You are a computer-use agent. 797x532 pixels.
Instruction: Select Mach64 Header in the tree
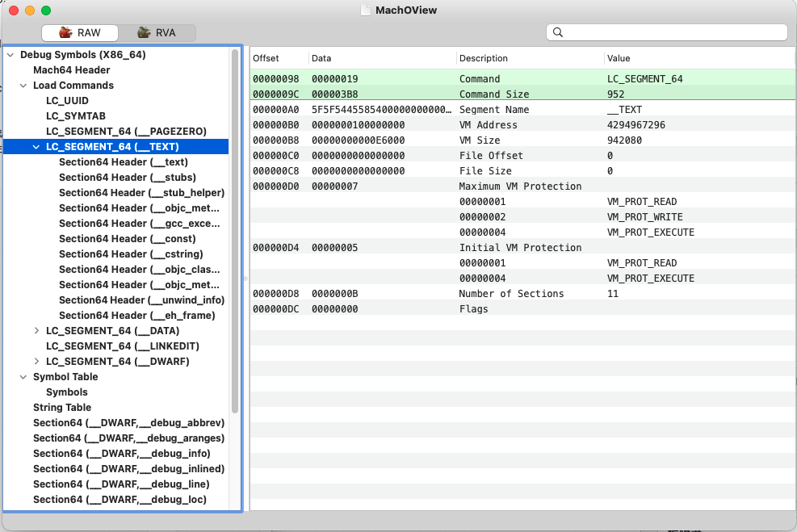pos(72,70)
